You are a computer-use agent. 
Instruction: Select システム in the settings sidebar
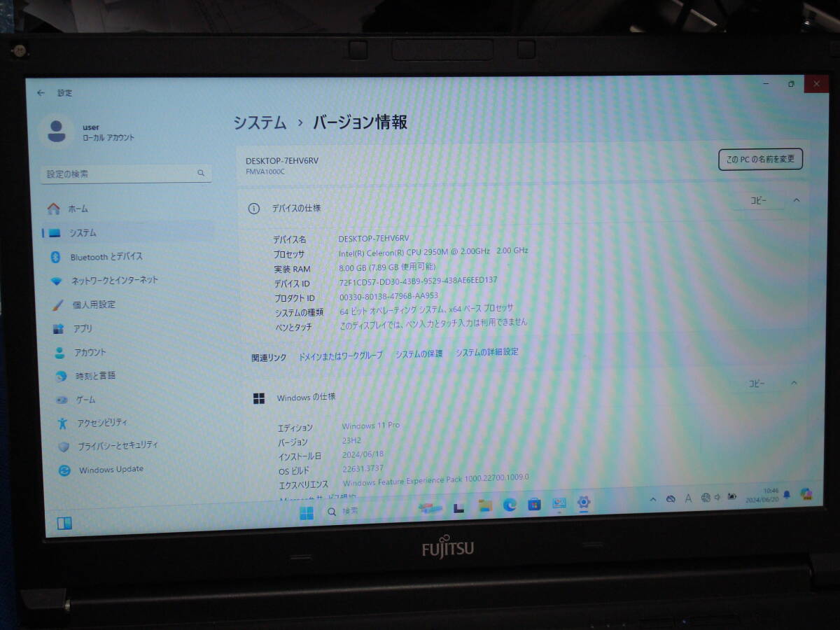tap(128, 233)
